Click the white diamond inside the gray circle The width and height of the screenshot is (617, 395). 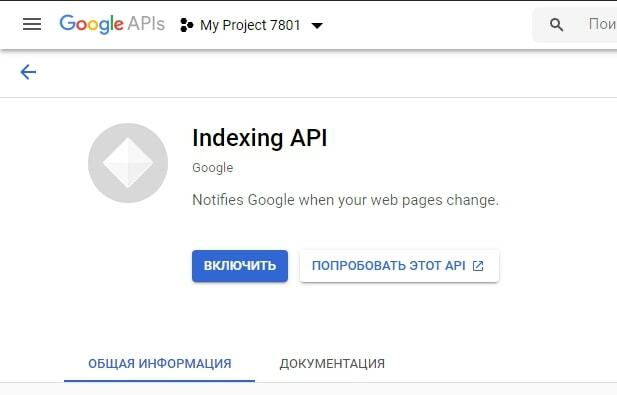(128, 163)
